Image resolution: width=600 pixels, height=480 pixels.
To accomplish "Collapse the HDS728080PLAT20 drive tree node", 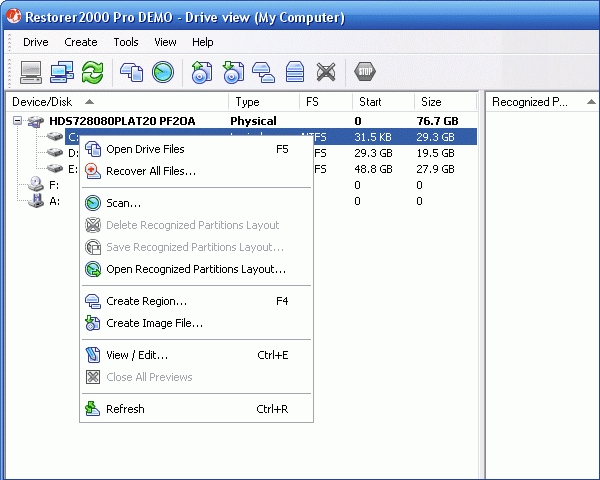I will point(17,121).
